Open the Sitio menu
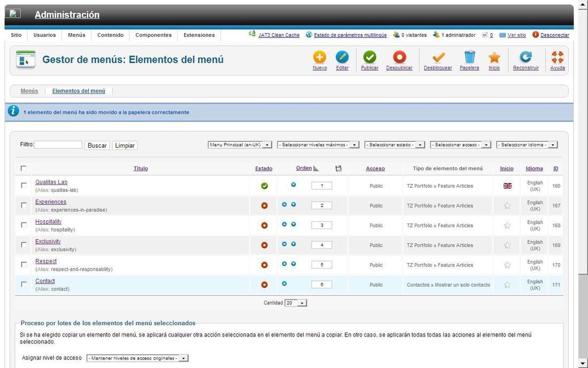The width and height of the screenshot is (588, 368). 16,35
